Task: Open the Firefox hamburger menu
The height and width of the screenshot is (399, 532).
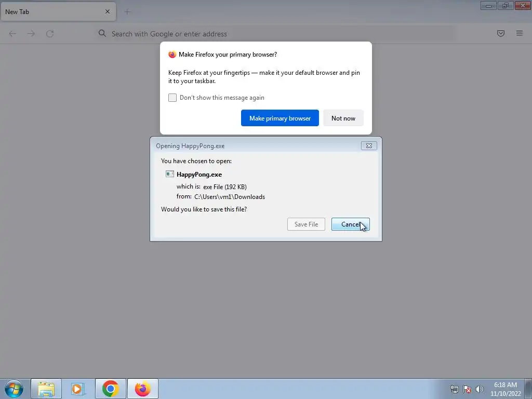Action: click(520, 33)
